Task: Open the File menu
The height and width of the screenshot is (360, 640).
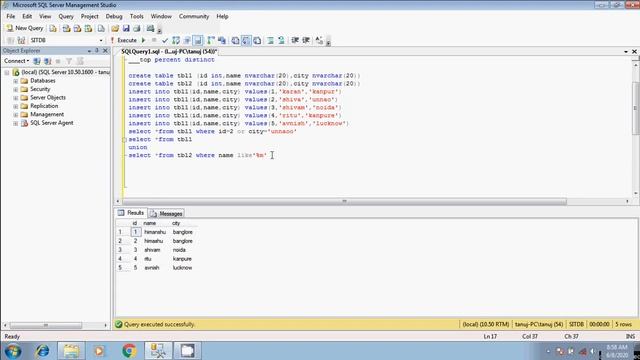Action: (11, 16)
